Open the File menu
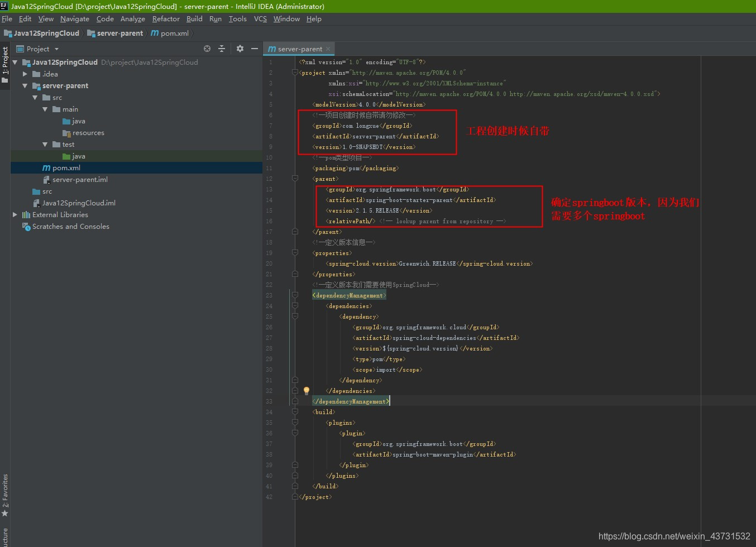 click(7, 19)
